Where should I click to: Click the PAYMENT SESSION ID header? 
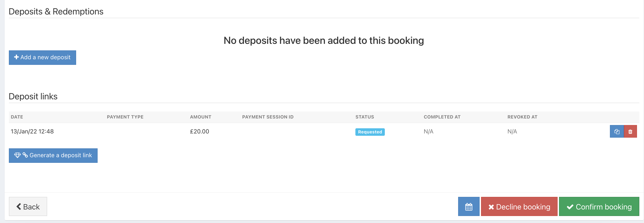(x=268, y=117)
